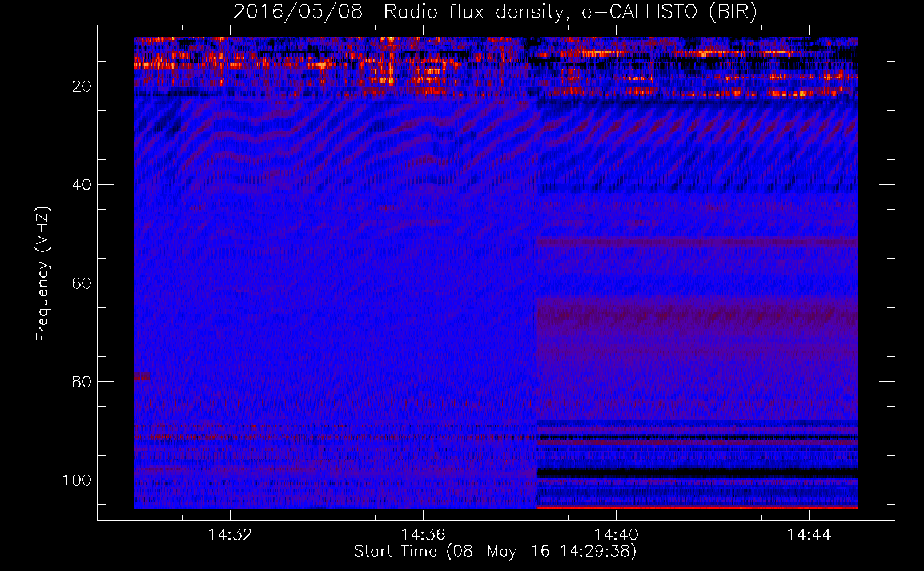Click the bright red line at spectrogram bottom
This screenshot has height=571, width=924.
tap(697, 507)
